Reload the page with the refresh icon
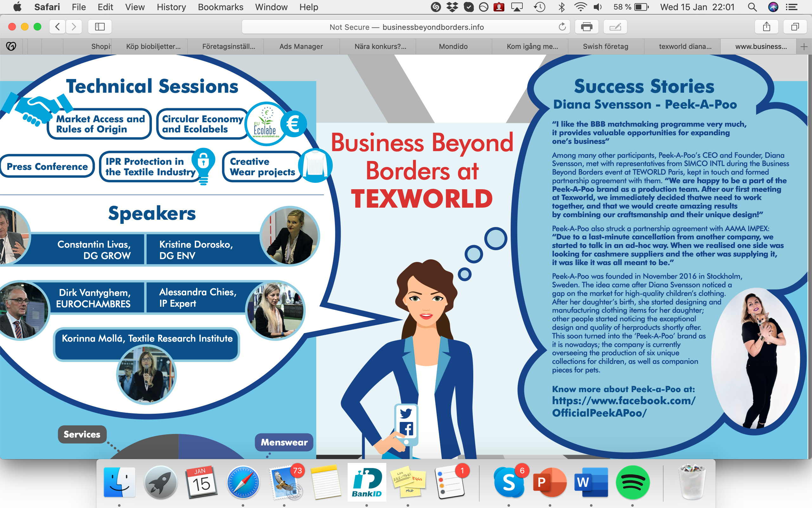Viewport: 812px width, 508px height. pyautogui.click(x=562, y=27)
